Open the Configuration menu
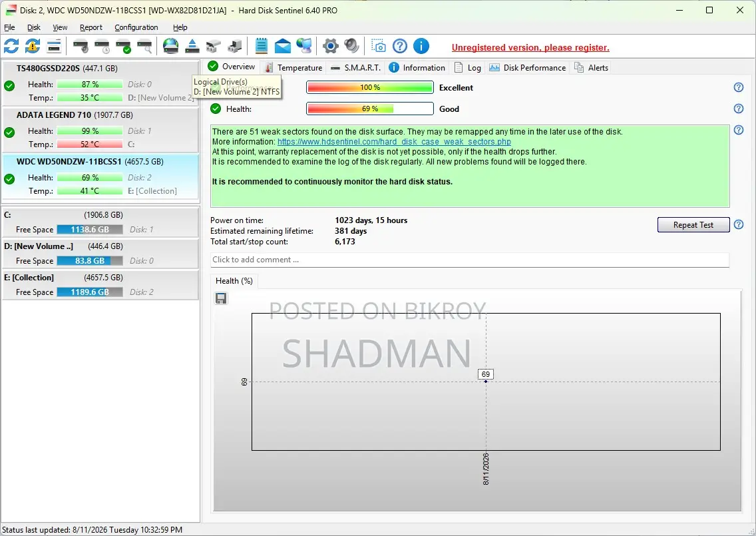The image size is (756, 536). point(136,27)
